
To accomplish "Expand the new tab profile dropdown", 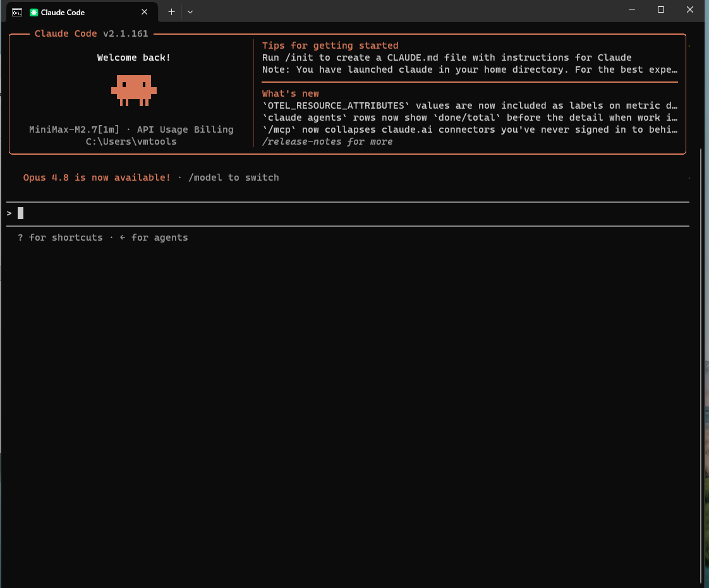I will click(x=190, y=12).
